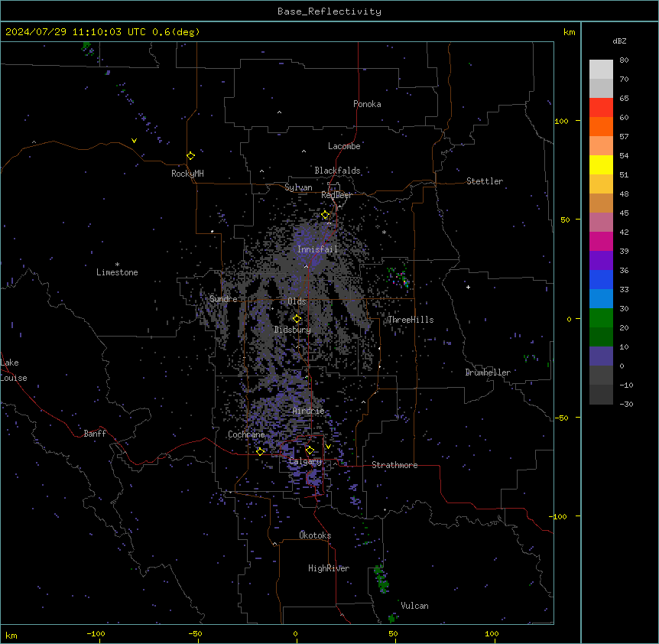Click the white asterisk above Limestone label
The image size is (659, 644).
[117, 265]
